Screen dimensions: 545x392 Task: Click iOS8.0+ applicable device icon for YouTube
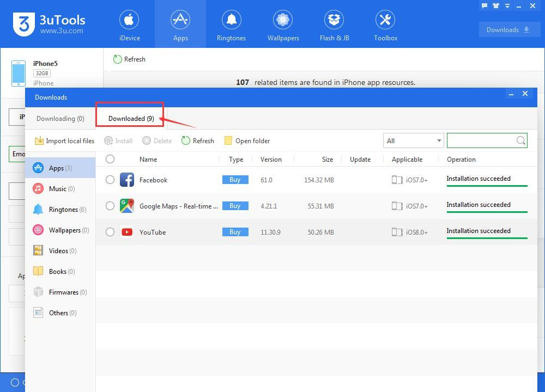(397, 232)
